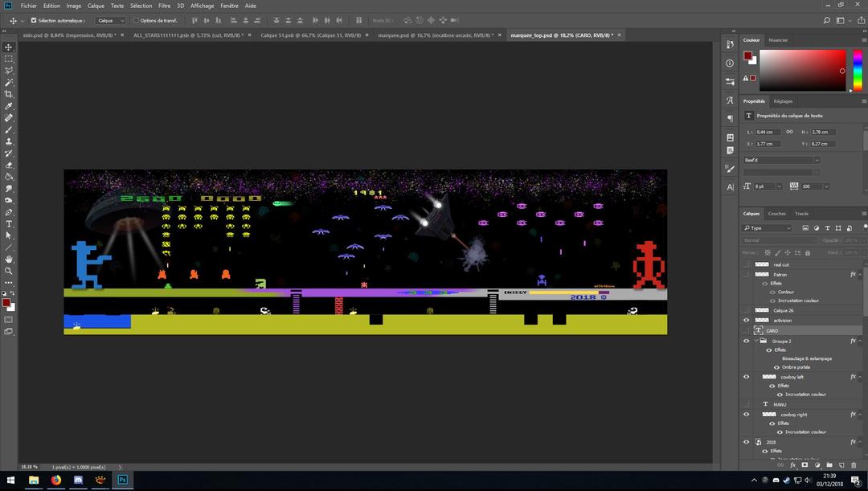Open the layer filter Type dropdown
868x491 pixels.
(x=767, y=228)
